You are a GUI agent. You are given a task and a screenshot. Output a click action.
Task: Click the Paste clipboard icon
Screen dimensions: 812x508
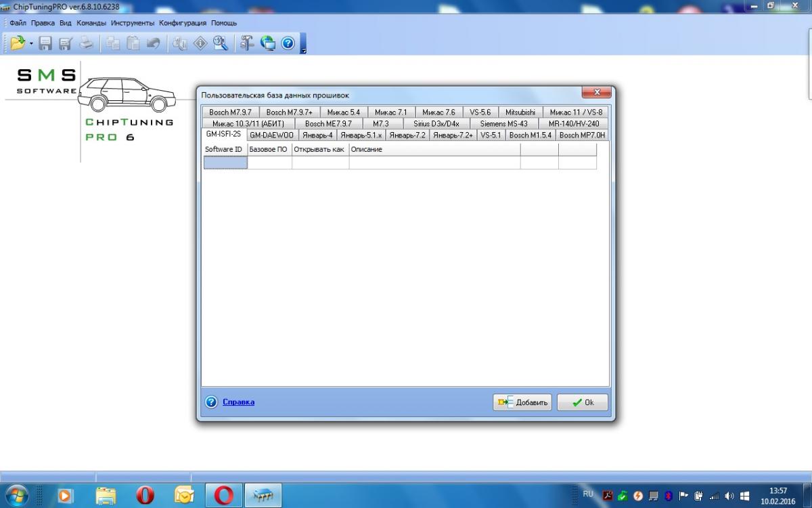[x=133, y=43]
